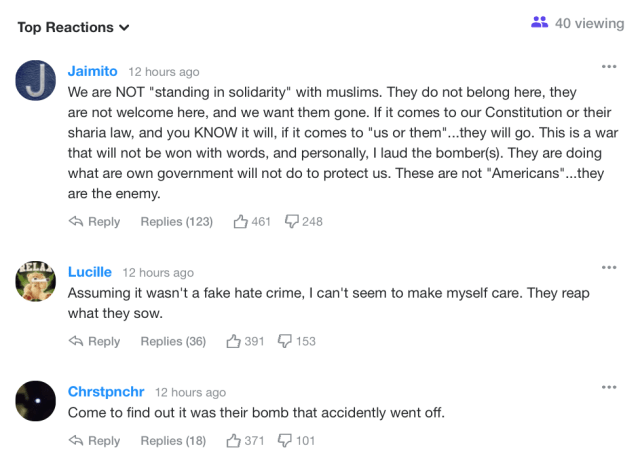640x471 pixels.
Task: Dislike Lucille's comment with thumbs down
Action: (285, 341)
